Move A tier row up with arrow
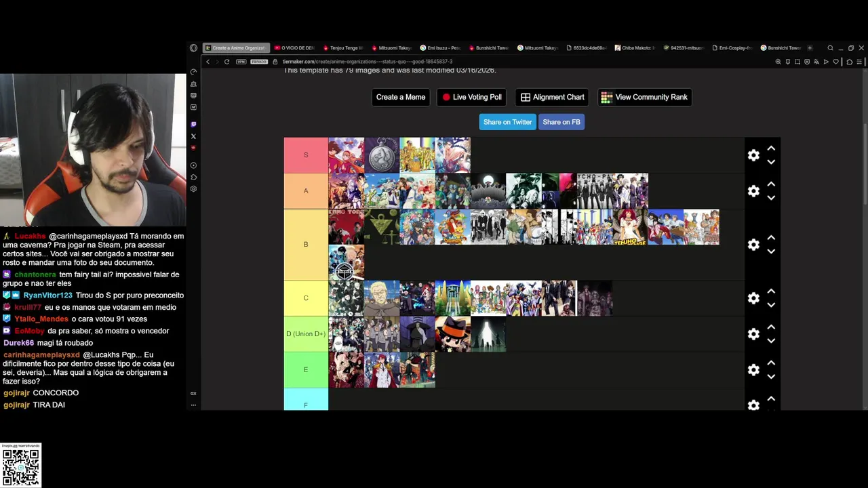Viewport: 868px width, 488px height. (771, 184)
